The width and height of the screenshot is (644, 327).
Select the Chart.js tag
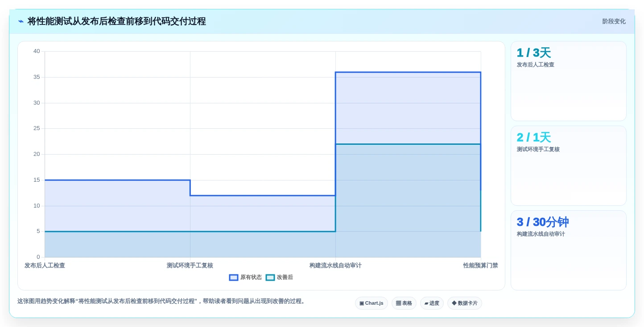[372, 303]
